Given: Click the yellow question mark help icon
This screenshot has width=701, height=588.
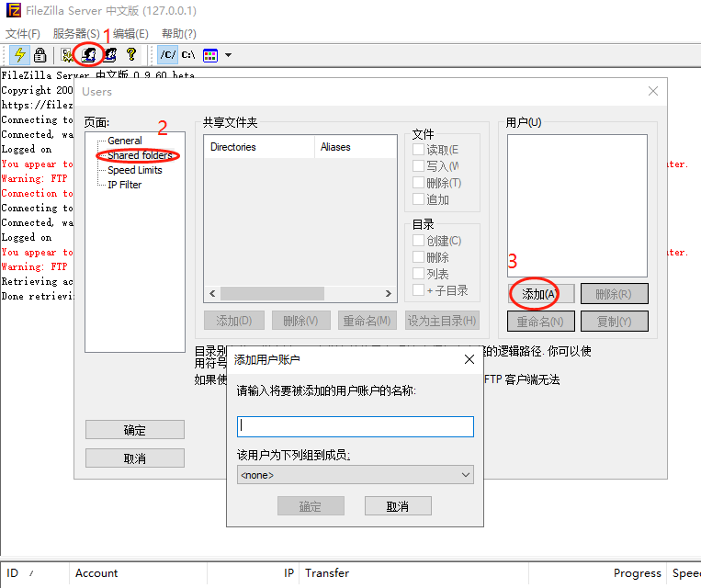Looking at the screenshot, I should (131, 54).
